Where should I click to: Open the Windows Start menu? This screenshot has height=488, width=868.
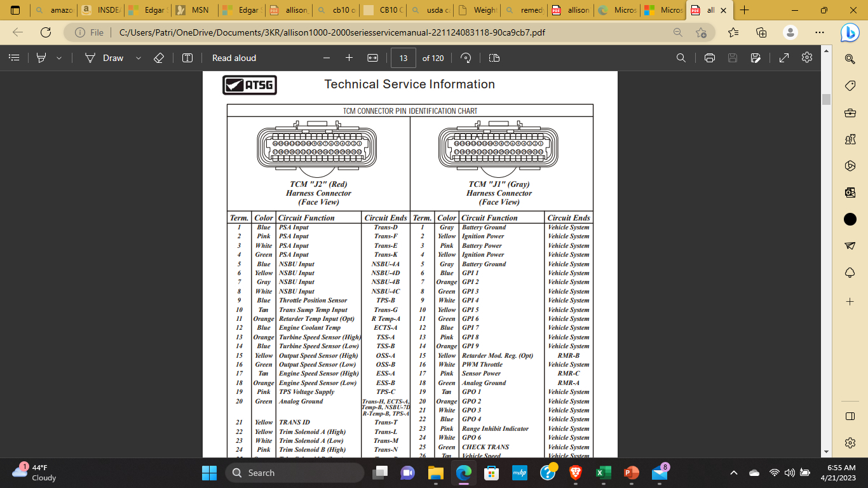click(x=209, y=473)
